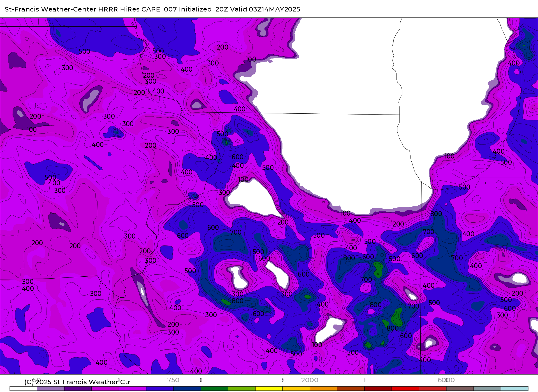This screenshot has height=392, width=538.
Task: Click the map title 'St-Francis Weather-Center HRRR HiRes CAPE'
Action: pos(82,9)
